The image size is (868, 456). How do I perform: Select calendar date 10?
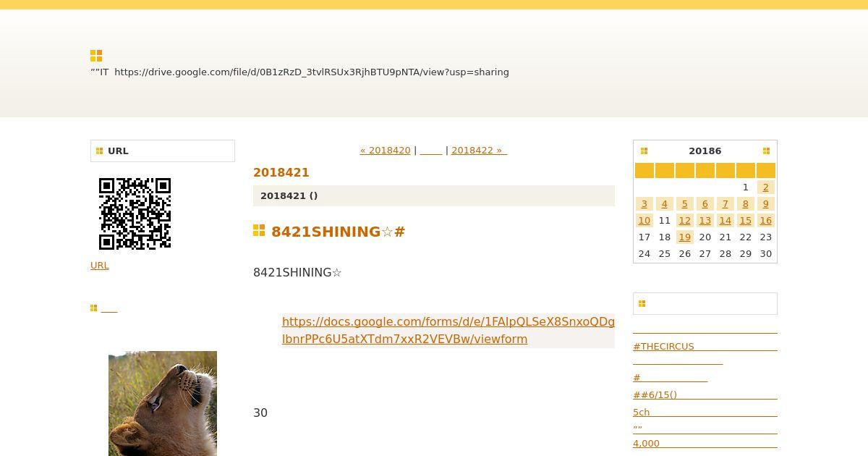click(x=644, y=221)
